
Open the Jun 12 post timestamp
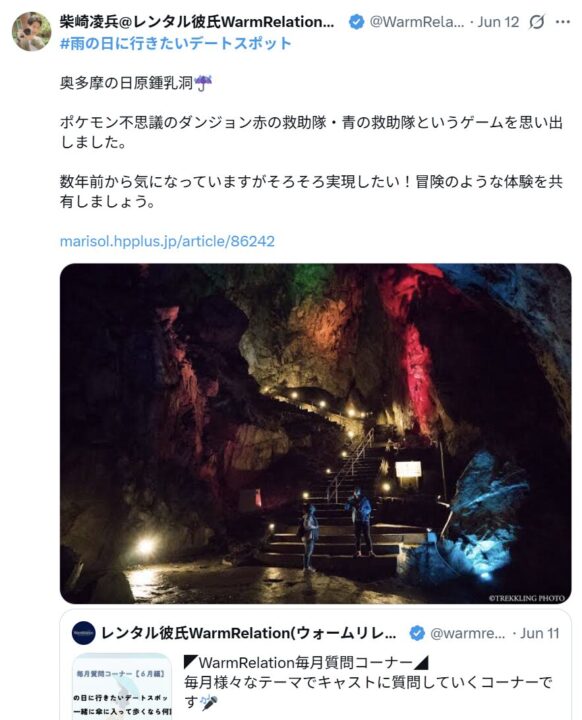(x=498, y=22)
